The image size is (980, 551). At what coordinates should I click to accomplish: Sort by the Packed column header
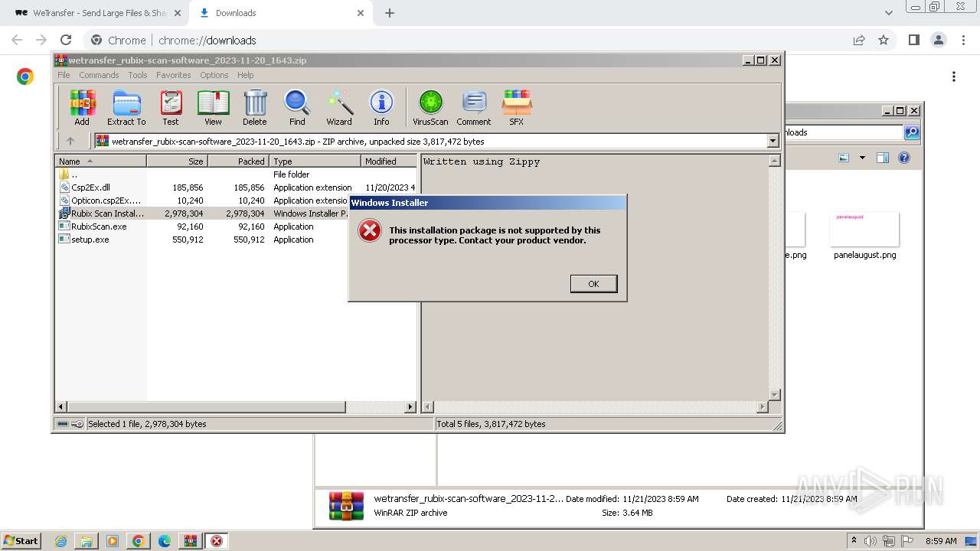coord(238,161)
